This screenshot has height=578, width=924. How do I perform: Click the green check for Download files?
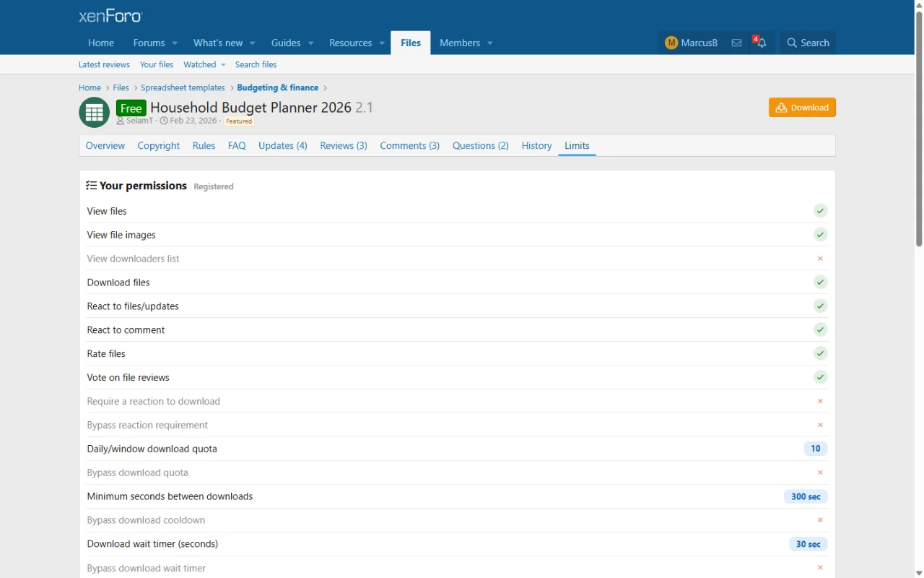[820, 282]
